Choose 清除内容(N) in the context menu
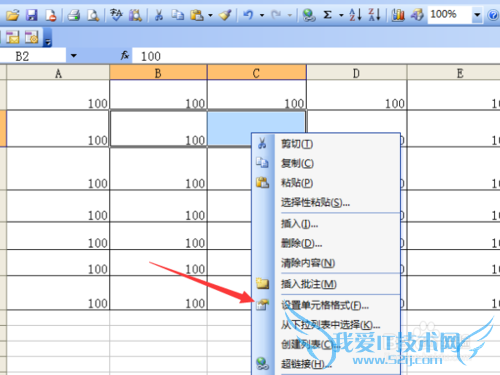The height and width of the screenshot is (375, 500). [327, 263]
